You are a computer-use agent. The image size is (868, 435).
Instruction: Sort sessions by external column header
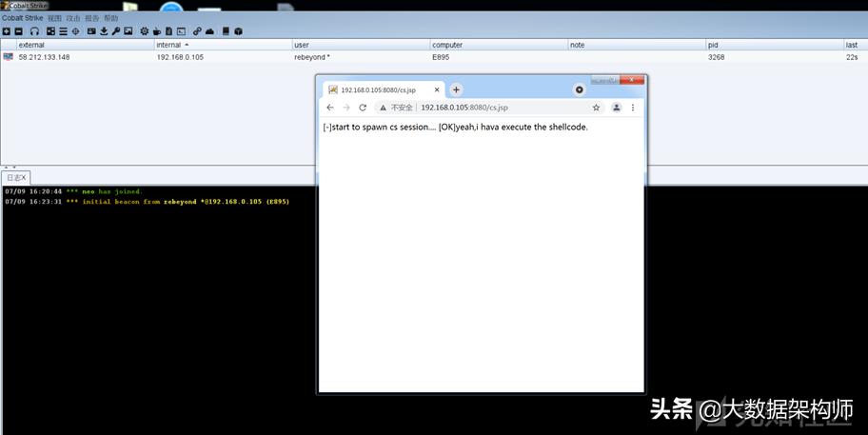coord(86,45)
